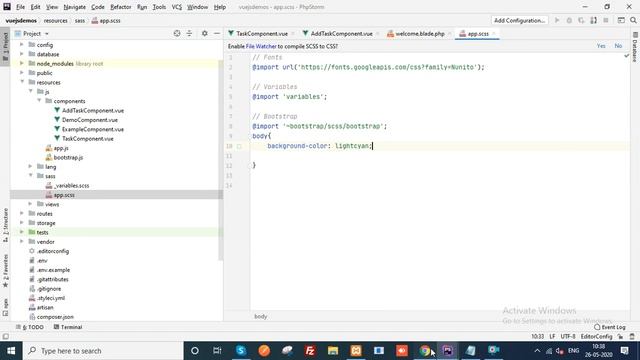
Task: Collapse the components folder
Action: coord(40,101)
